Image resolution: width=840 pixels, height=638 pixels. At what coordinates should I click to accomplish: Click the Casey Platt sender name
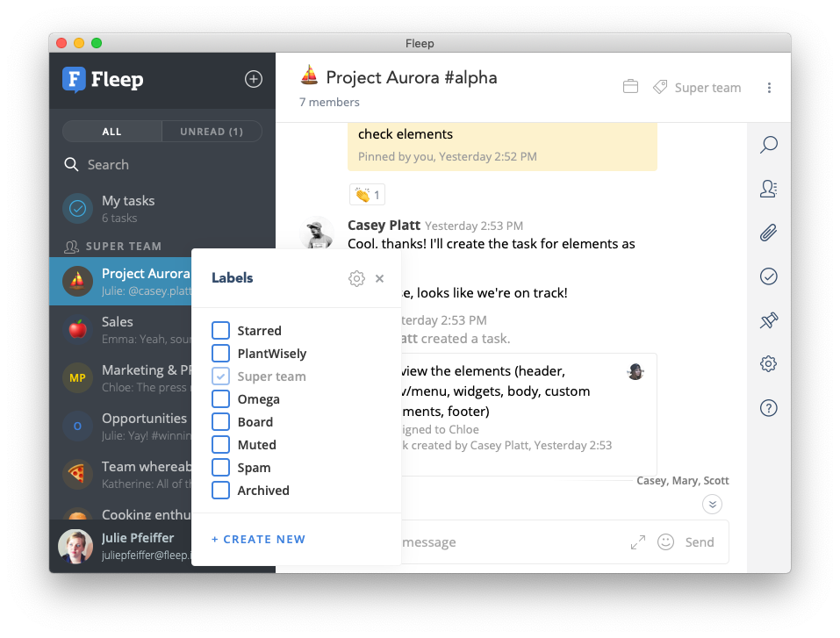coord(384,226)
